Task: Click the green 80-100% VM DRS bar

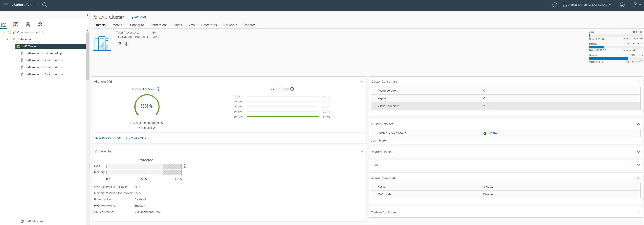Action: 283,117
